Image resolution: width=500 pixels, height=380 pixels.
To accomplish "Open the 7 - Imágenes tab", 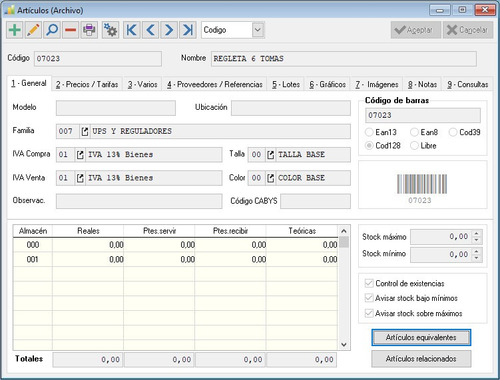I will (377, 85).
